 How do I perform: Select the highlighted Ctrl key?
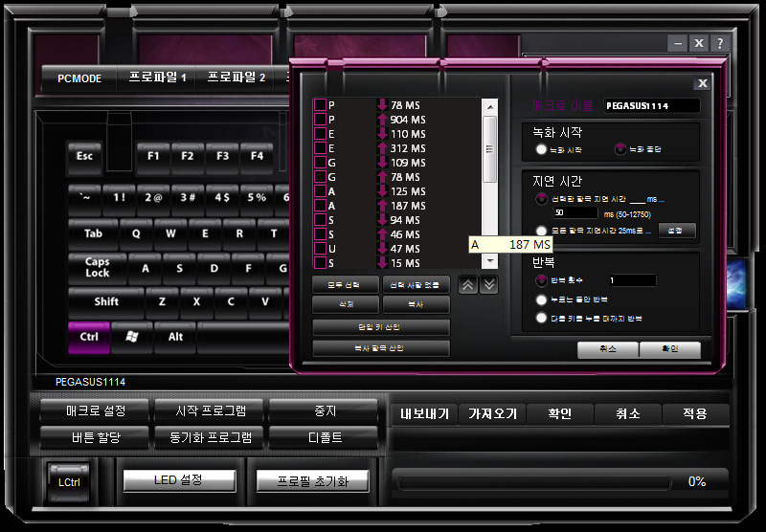89,337
